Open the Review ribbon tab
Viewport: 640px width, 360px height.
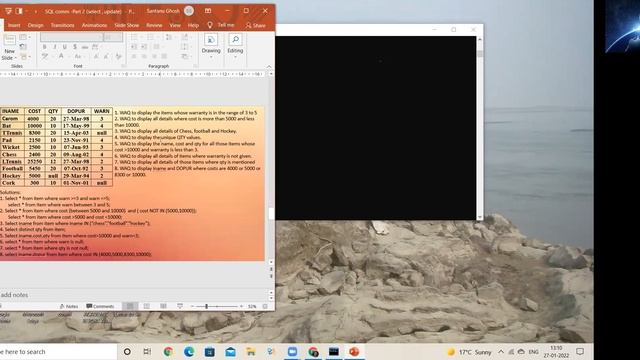click(154, 25)
